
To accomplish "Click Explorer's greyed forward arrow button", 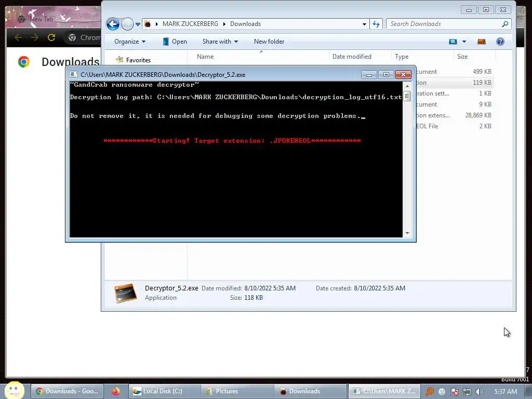I will (x=127, y=24).
